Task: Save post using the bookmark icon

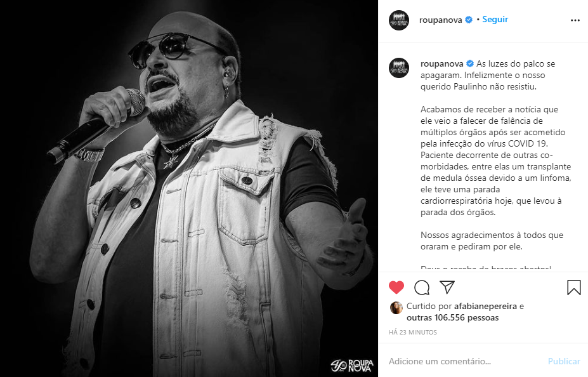Action: [574, 288]
